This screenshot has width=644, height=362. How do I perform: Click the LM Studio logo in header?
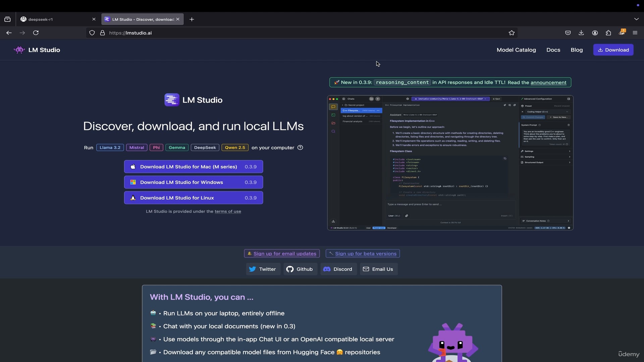[x=37, y=50]
